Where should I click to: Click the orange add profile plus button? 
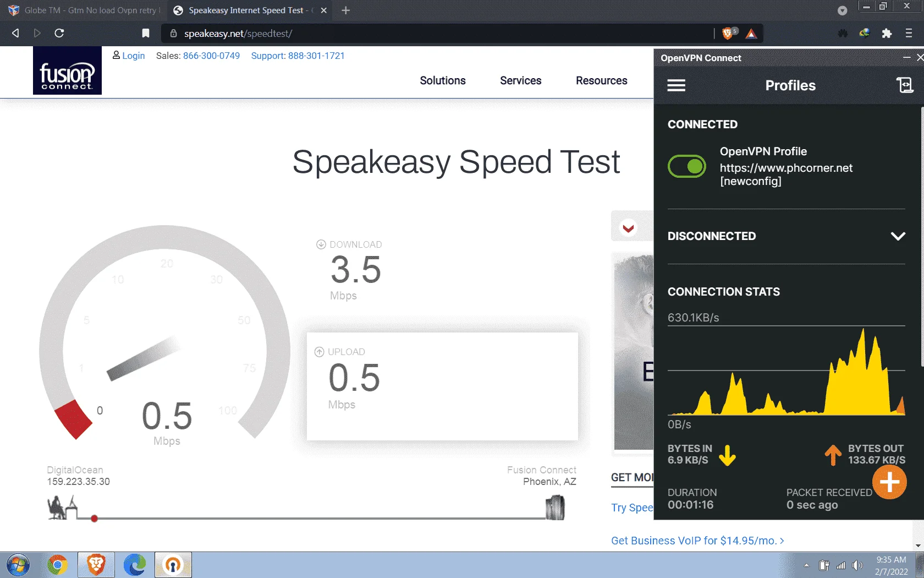(889, 482)
